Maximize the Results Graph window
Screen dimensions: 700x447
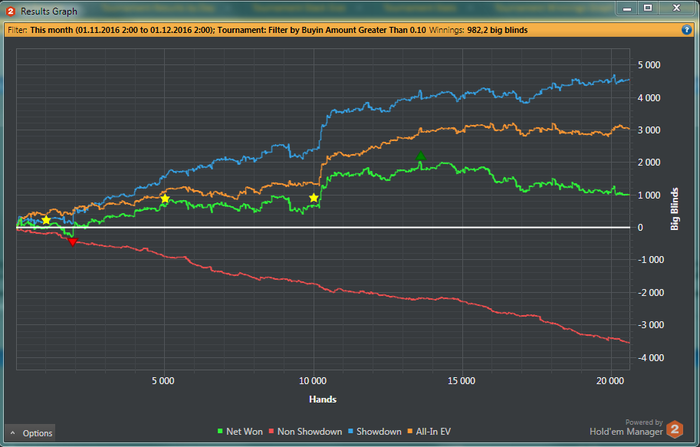point(648,8)
